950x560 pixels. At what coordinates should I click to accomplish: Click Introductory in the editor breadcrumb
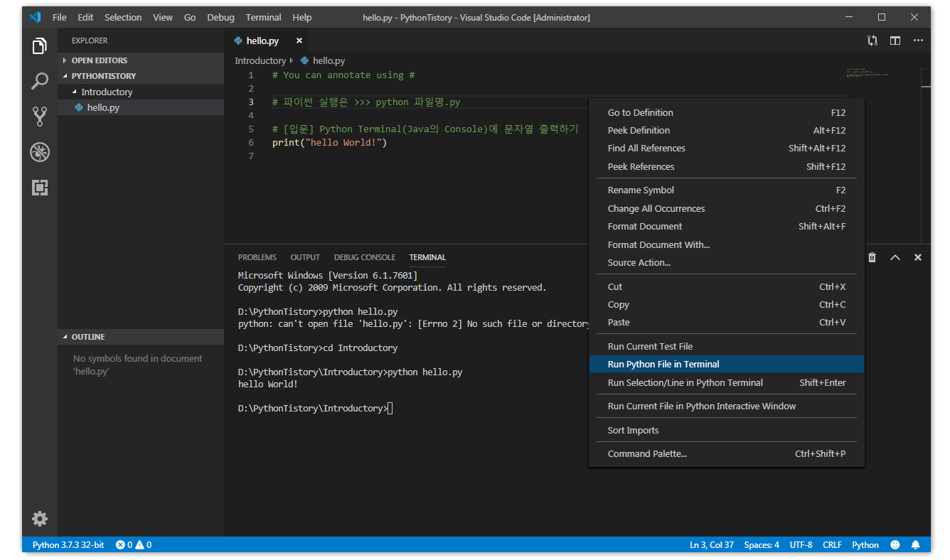point(260,61)
